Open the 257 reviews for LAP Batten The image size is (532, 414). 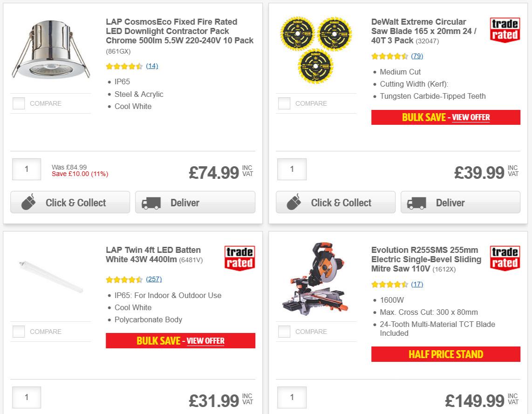point(154,279)
